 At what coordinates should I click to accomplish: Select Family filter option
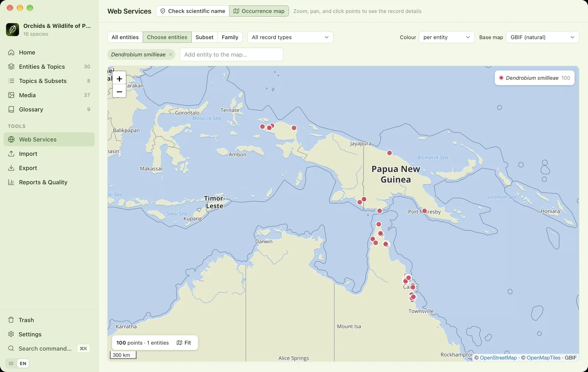pyautogui.click(x=230, y=37)
